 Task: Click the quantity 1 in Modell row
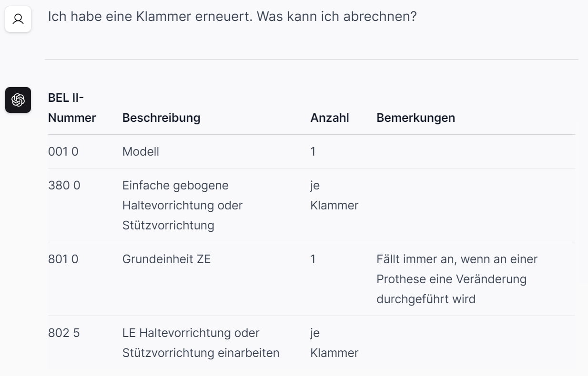coord(313,152)
